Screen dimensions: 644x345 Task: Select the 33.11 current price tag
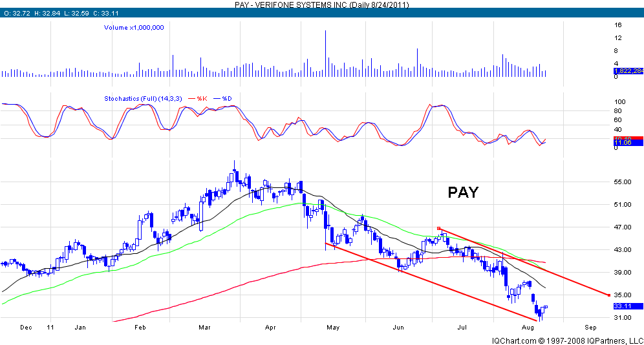[x=623, y=306]
